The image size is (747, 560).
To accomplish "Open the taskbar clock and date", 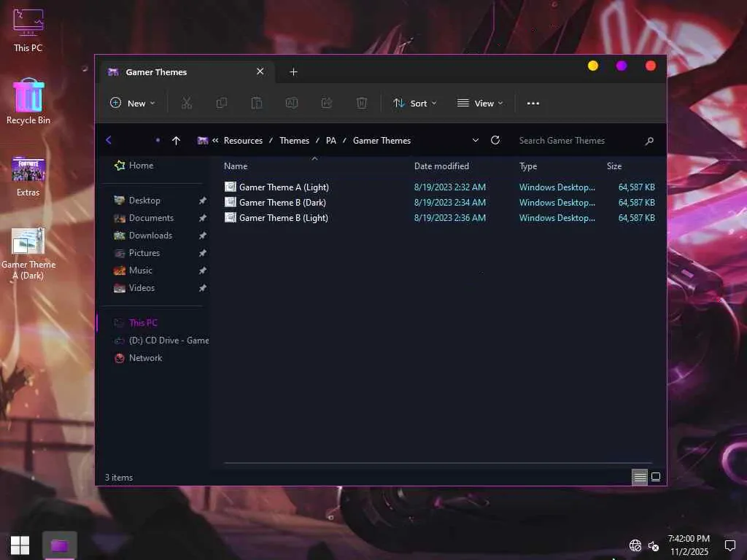I will pyautogui.click(x=689, y=545).
